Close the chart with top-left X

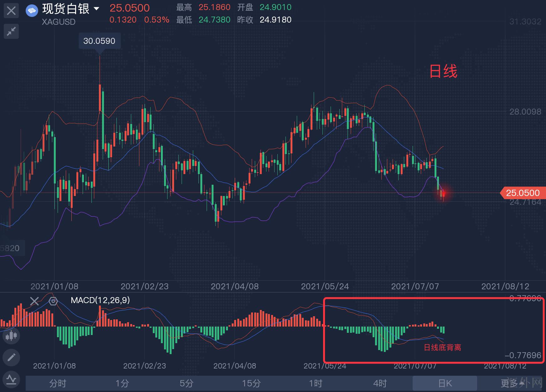pos(11,11)
